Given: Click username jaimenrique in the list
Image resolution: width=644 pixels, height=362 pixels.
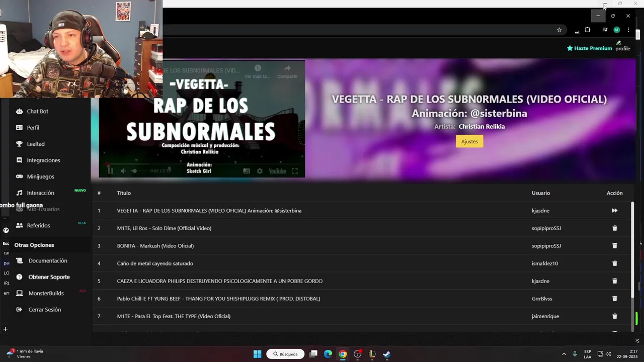Looking at the screenshot, I should tap(545, 316).
